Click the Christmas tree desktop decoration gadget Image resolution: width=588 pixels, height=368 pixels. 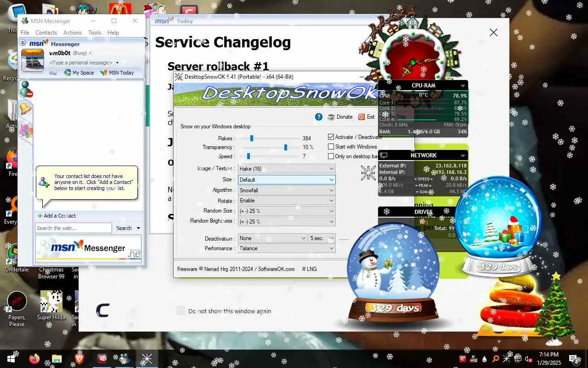pyautogui.click(x=555, y=308)
